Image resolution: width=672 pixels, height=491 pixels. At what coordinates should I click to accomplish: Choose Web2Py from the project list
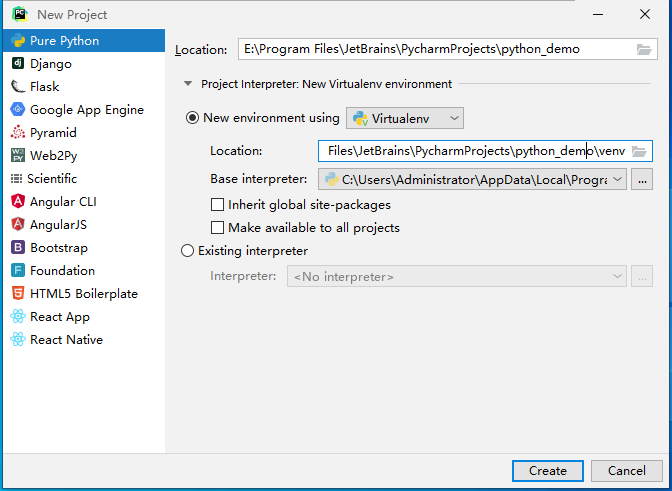tap(53, 156)
